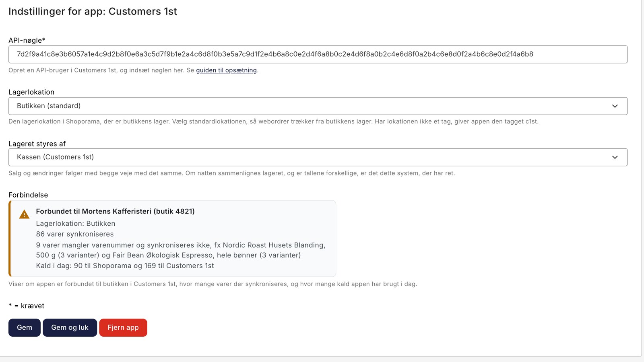644x362 pixels.
Task: Open the guiden til opsætning link
Action: [226, 70]
